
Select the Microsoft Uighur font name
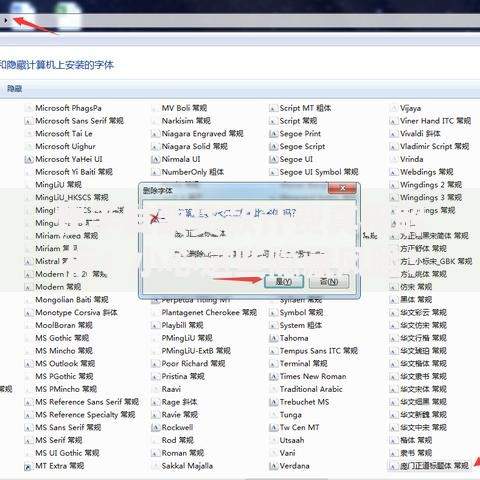[65, 146]
